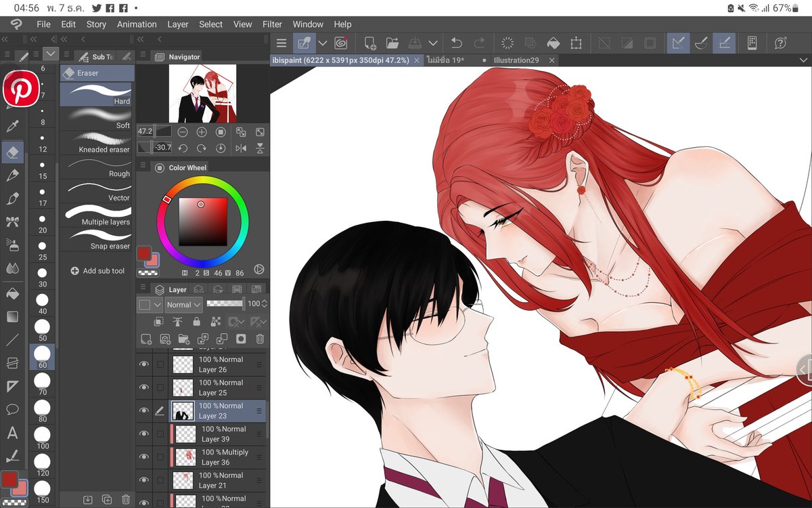Click Add sub tool button

(x=97, y=271)
